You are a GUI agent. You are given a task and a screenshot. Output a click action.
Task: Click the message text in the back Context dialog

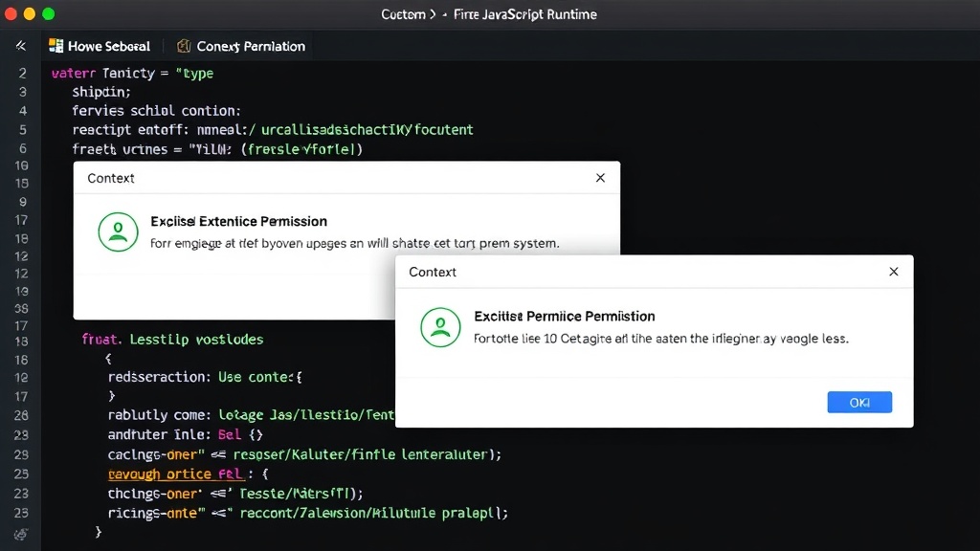click(355, 243)
